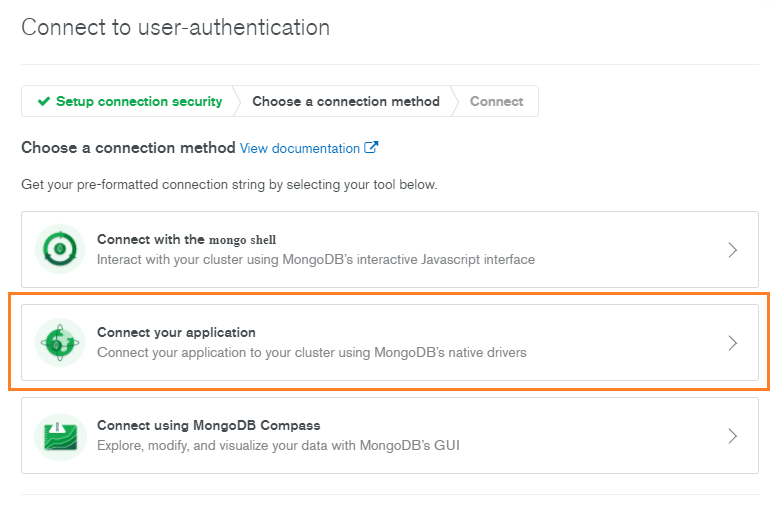This screenshot has height=507, width=774.
Task: Expand the MongoDB Compass option arrow
Action: point(732,436)
